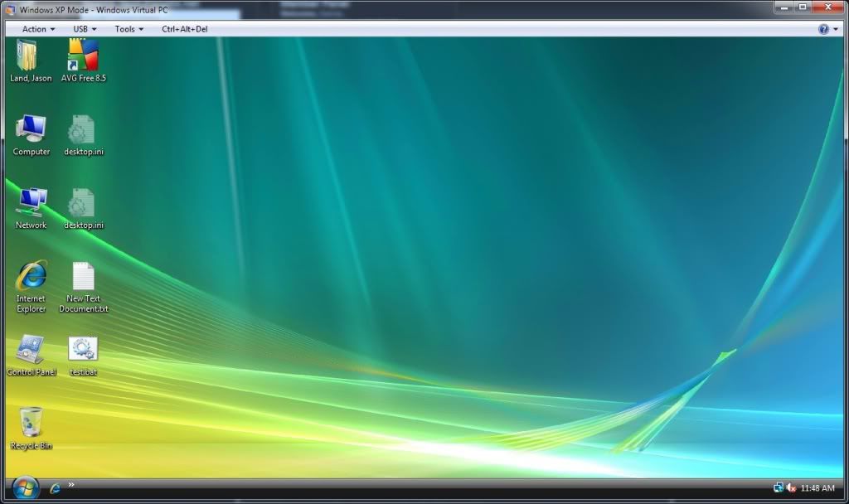Image resolution: width=849 pixels, height=504 pixels.
Task: Click the muted volume tray icon
Action: point(790,487)
